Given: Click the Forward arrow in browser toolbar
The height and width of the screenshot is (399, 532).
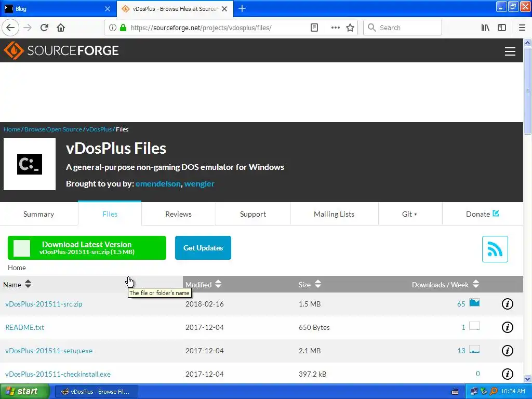Looking at the screenshot, I should pos(28,28).
